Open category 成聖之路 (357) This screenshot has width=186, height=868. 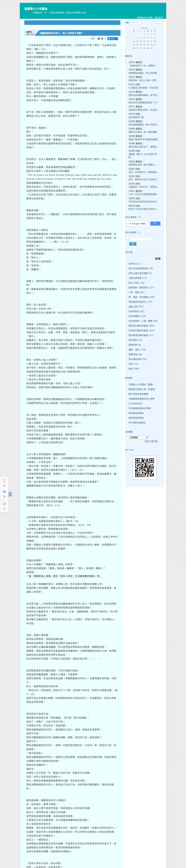(136, 307)
